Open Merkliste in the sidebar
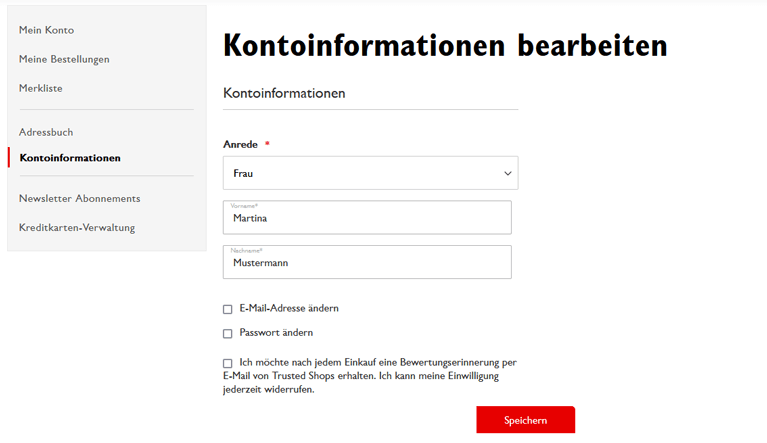The width and height of the screenshot is (767, 443). pyautogui.click(x=41, y=88)
